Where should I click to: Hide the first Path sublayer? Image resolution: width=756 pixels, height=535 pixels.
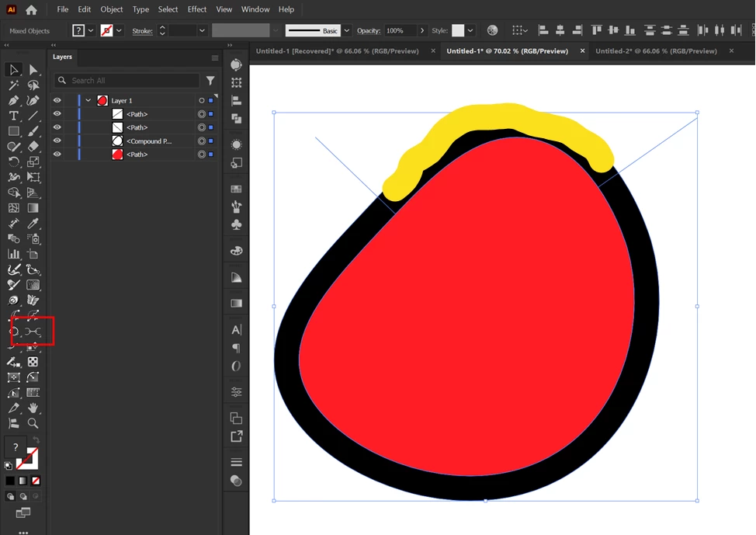(x=57, y=114)
